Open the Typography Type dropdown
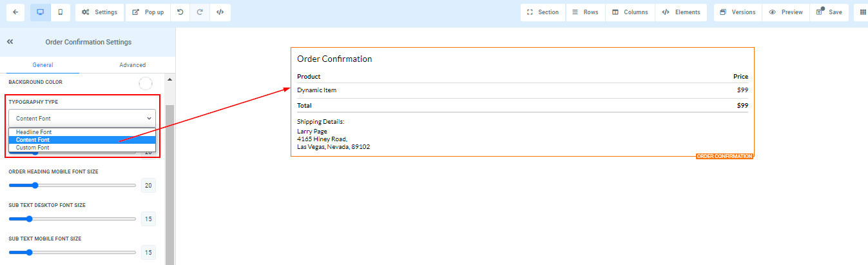Screen dimensions: 868x265 [x=82, y=118]
